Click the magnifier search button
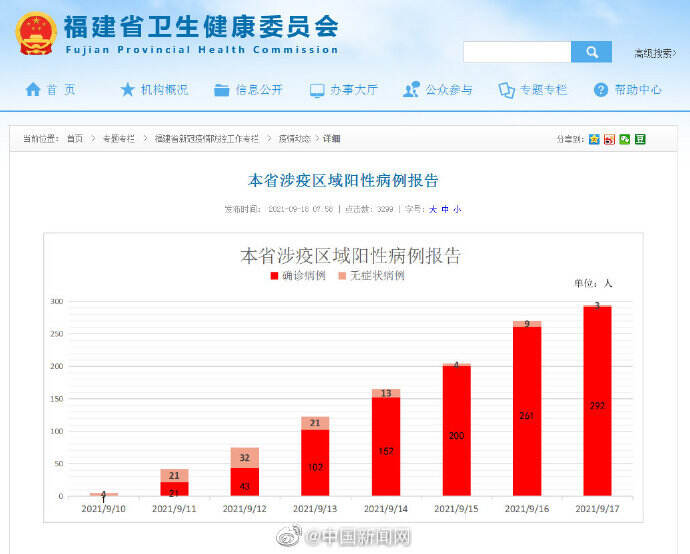 pos(591,52)
